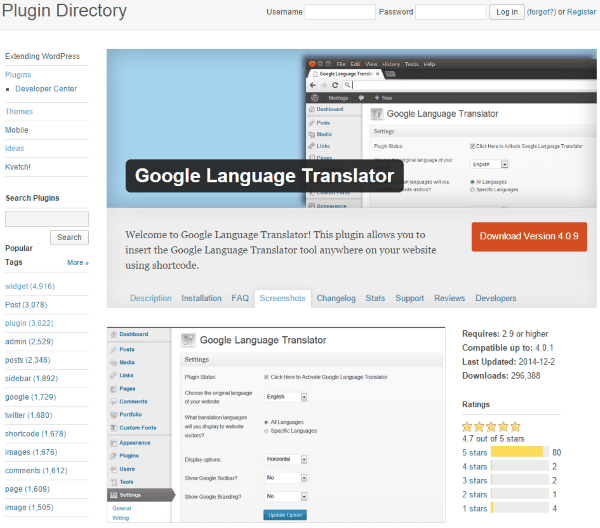Expand the Show Google Toolbar dropdown
600x528 pixels.
coord(285,478)
